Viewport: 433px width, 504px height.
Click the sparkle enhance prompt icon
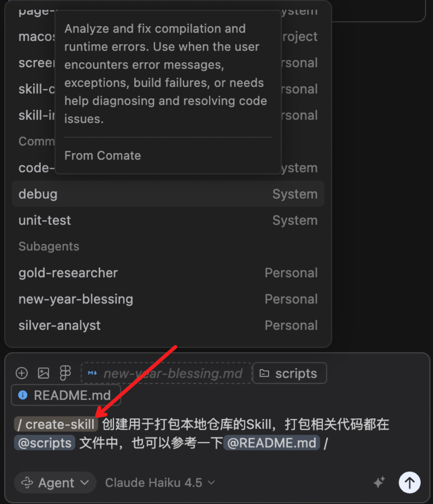point(379,482)
